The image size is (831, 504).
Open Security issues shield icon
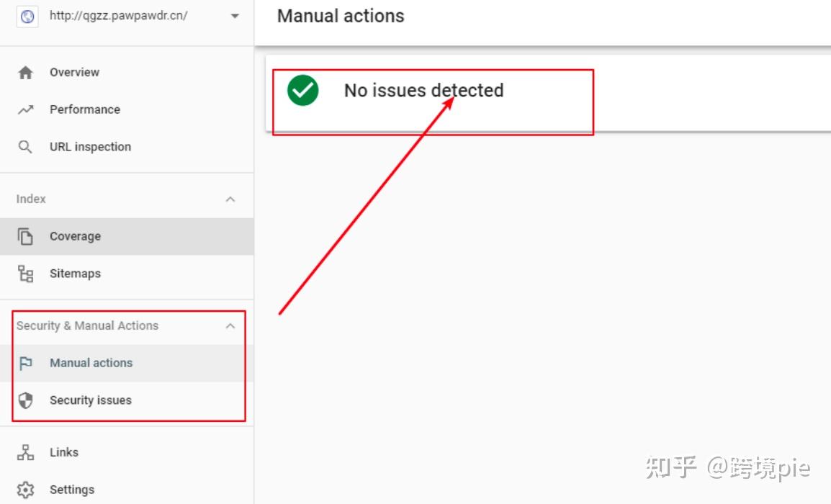pyautogui.click(x=25, y=400)
